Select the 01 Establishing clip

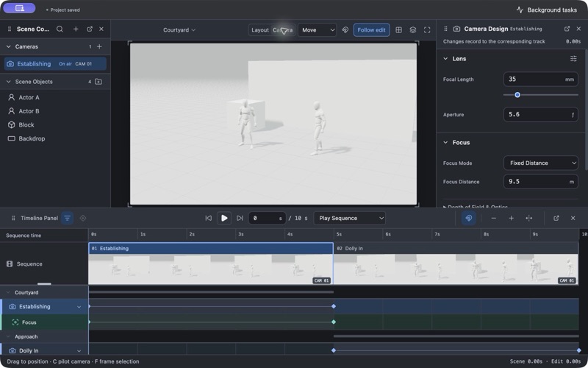(x=211, y=263)
